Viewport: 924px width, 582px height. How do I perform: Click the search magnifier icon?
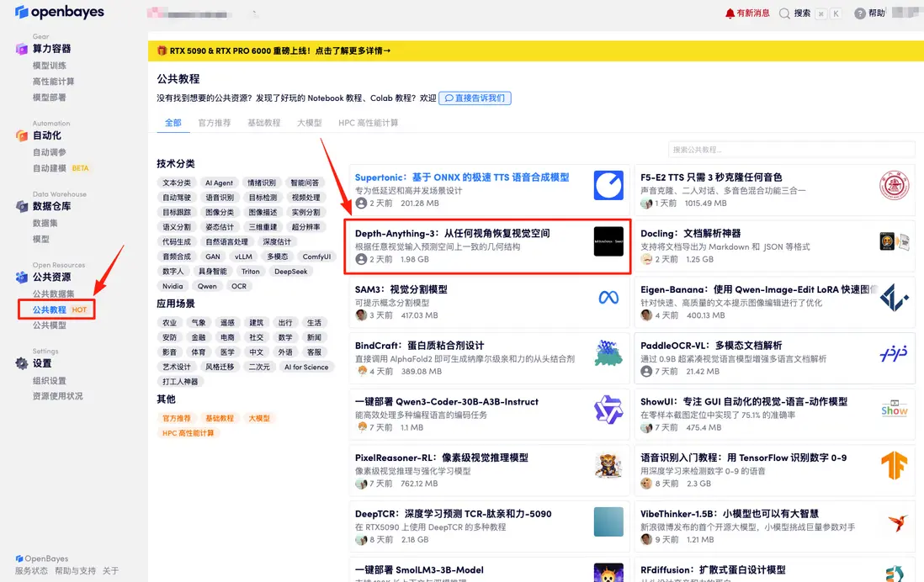tap(784, 13)
